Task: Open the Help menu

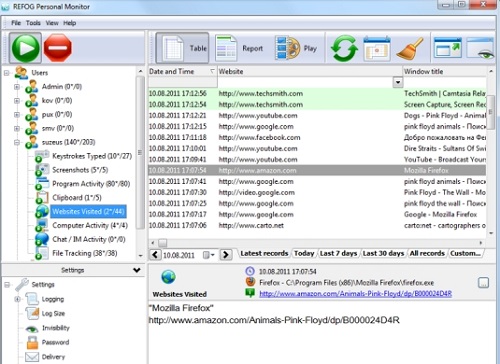Action: (69, 23)
